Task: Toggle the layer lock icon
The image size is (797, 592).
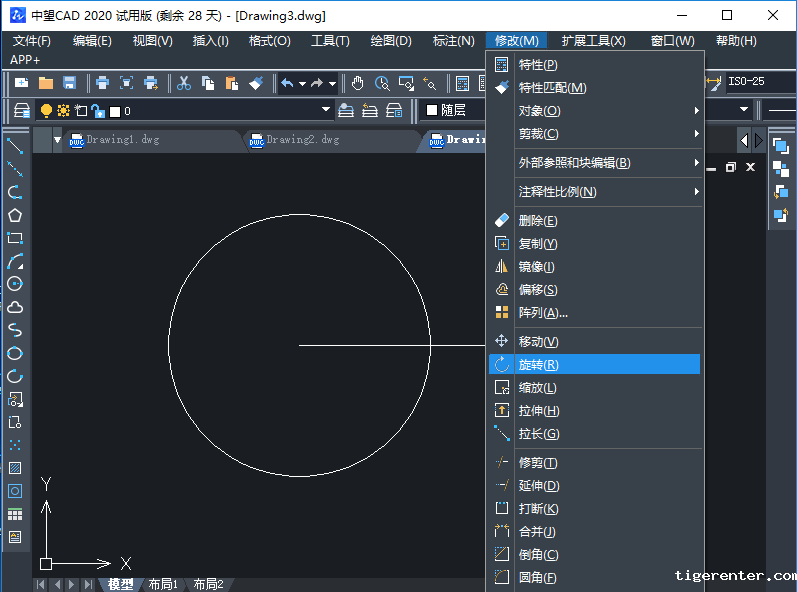Action: pyautogui.click(x=97, y=110)
